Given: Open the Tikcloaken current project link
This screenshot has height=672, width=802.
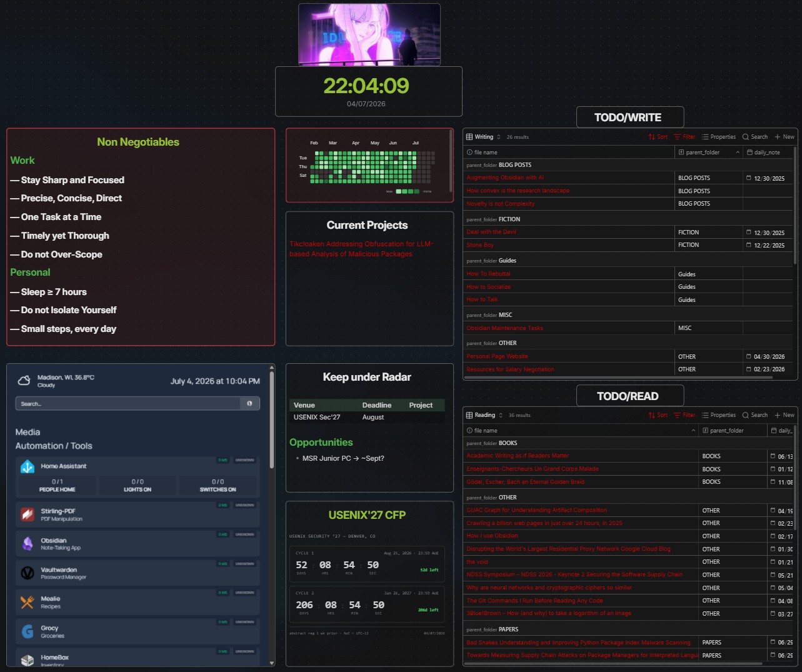Looking at the screenshot, I should click(361, 249).
